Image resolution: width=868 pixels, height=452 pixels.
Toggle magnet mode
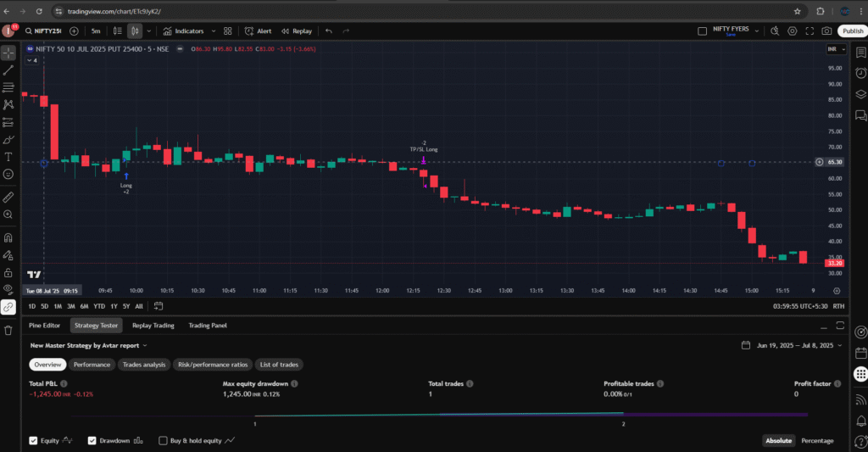coord(8,237)
